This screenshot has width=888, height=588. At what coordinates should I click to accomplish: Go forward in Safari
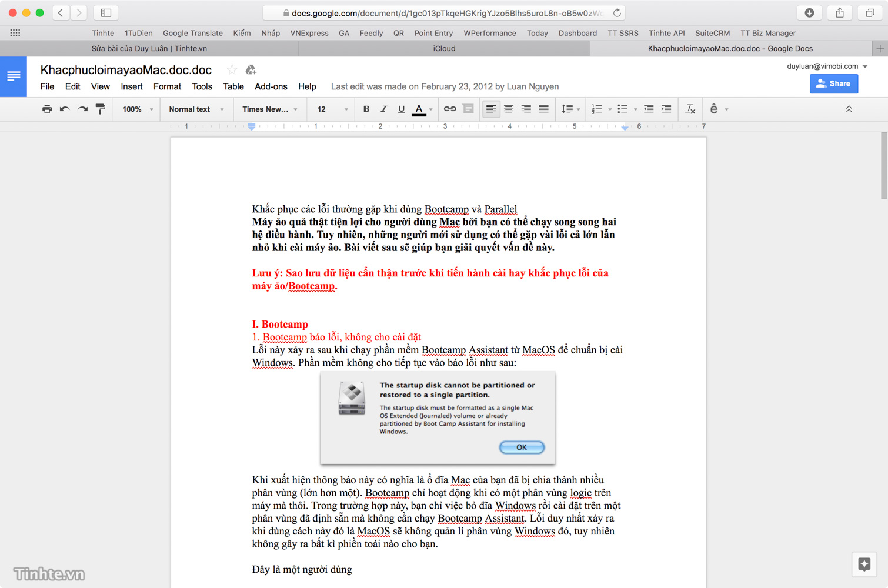(x=79, y=12)
